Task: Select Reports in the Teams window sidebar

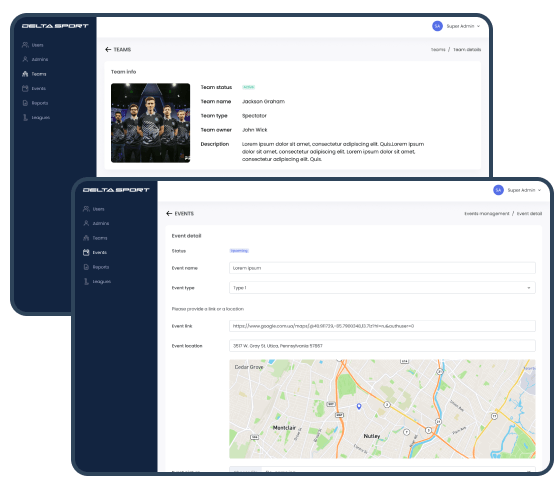Action: tap(40, 103)
